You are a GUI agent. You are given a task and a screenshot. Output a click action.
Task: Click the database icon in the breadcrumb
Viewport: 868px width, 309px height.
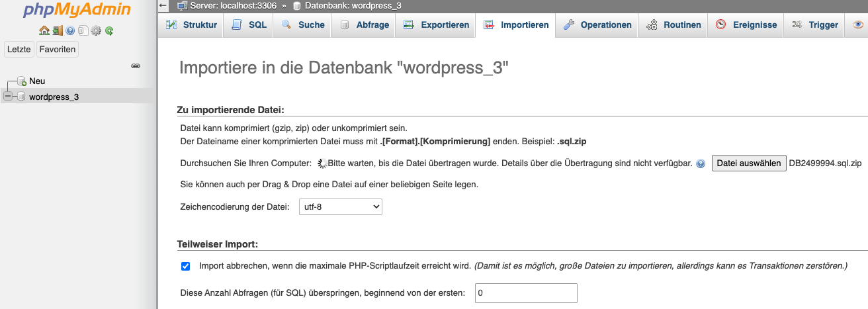[297, 5]
